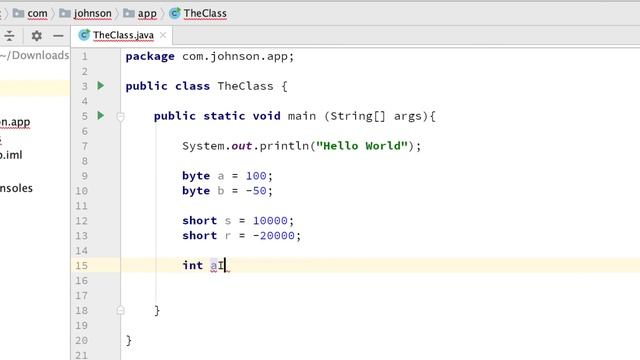
Task: Run main method from line 5 gutter arrow
Action: 101,116
